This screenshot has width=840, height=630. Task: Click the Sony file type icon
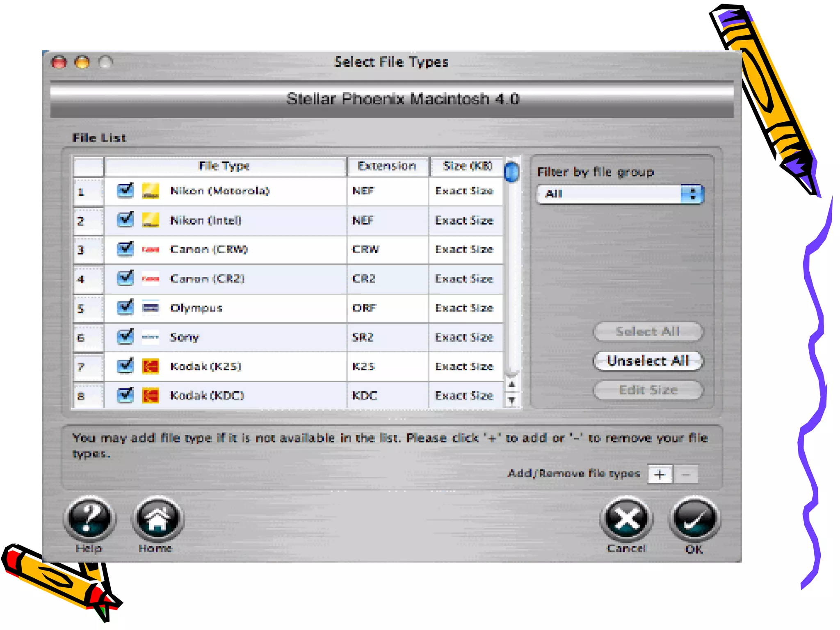(151, 337)
